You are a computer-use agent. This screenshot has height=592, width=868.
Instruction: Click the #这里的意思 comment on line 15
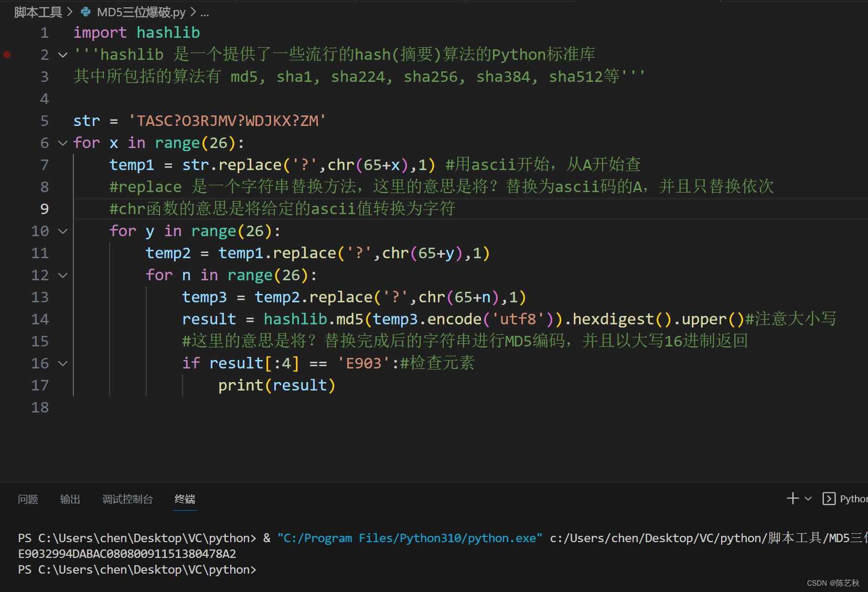(x=465, y=341)
